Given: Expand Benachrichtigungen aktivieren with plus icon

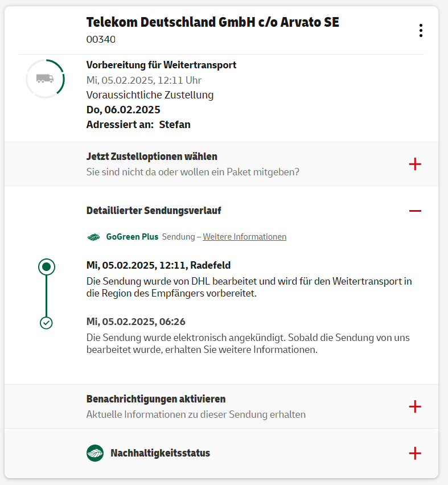Looking at the screenshot, I should (415, 406).
